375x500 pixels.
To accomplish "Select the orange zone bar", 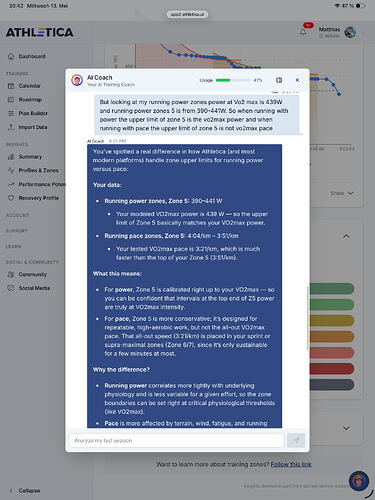I will click(332, 337).
